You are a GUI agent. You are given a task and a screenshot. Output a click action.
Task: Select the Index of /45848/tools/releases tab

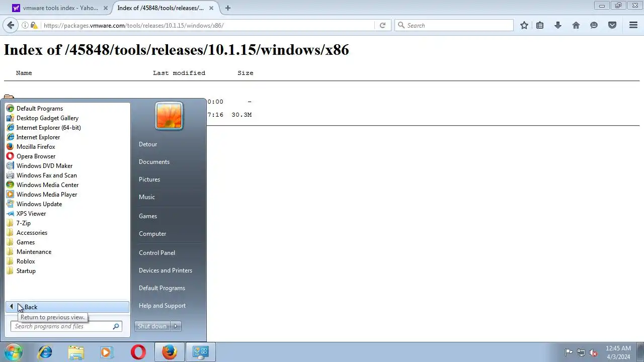tap(162, 8)
